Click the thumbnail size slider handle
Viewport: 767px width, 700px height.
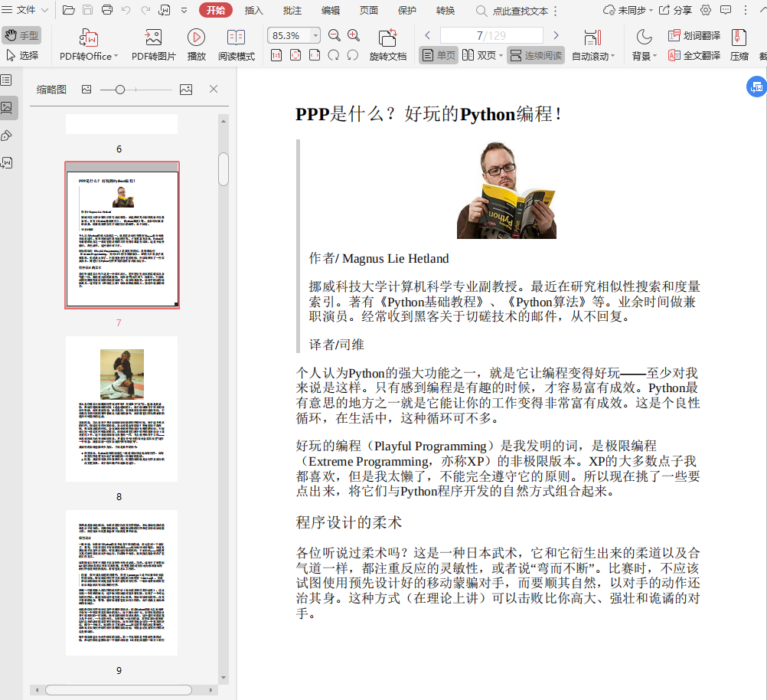point(120,90)
